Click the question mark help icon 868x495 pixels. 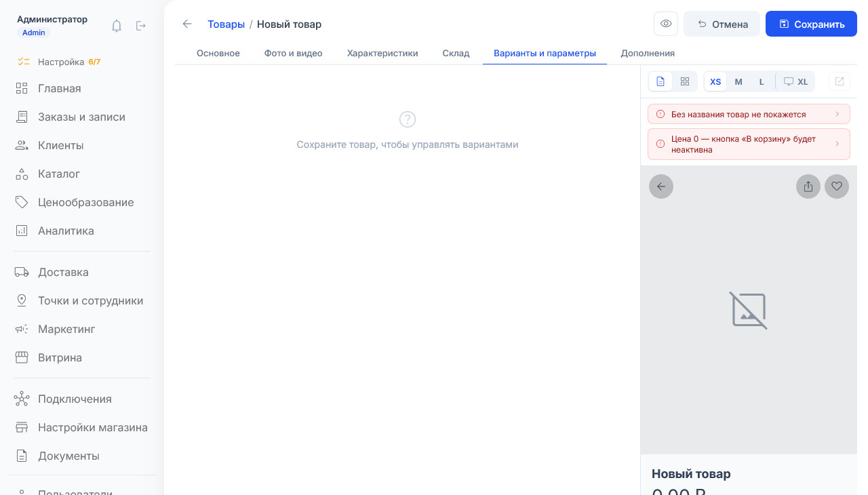407,119
